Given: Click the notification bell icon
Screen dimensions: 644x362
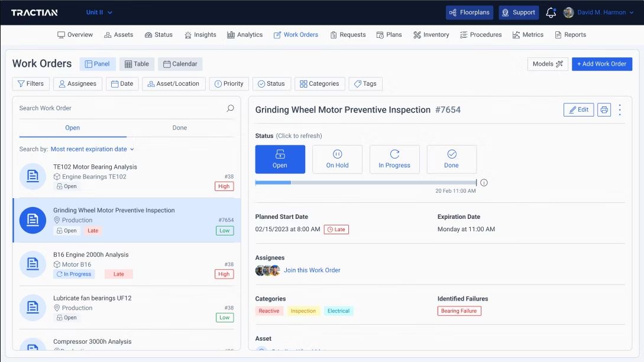Looking at the screenshot, I should click(551, 12).
